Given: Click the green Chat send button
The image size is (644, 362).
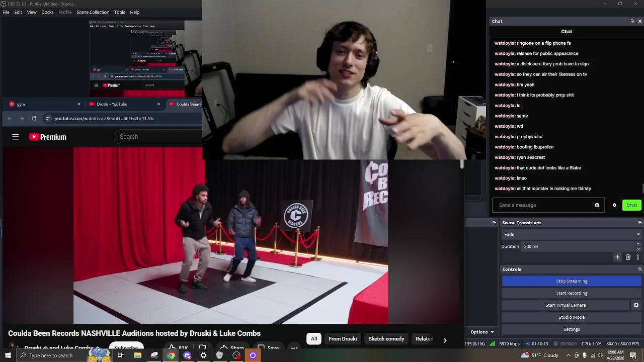Looking at the screenshot, I should point(631,205).
